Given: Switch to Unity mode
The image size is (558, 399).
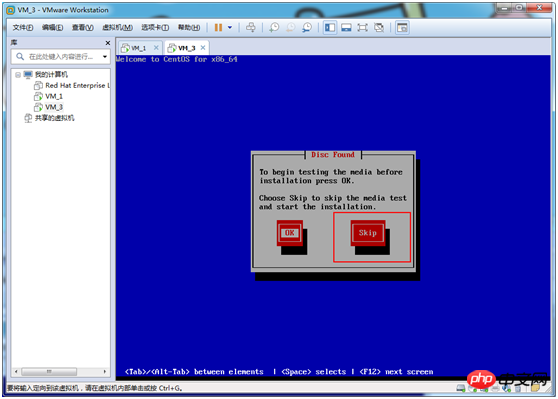Looking at the screenshot, I should (x=379, y=28).
